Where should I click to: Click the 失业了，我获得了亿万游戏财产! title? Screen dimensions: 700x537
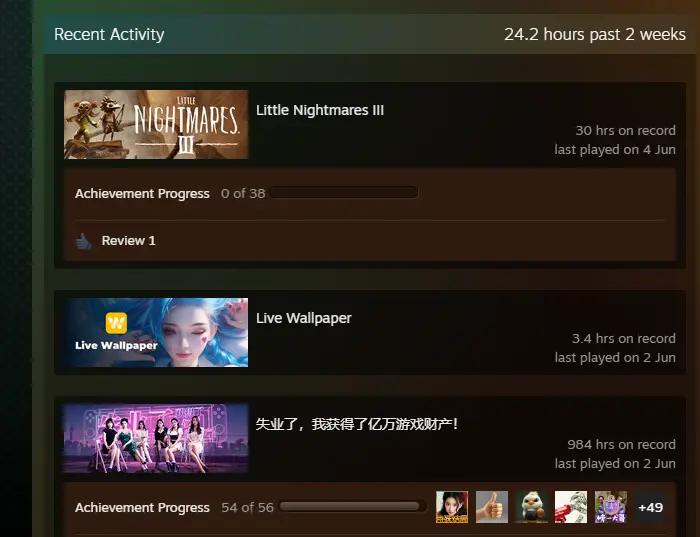(357, 424)
